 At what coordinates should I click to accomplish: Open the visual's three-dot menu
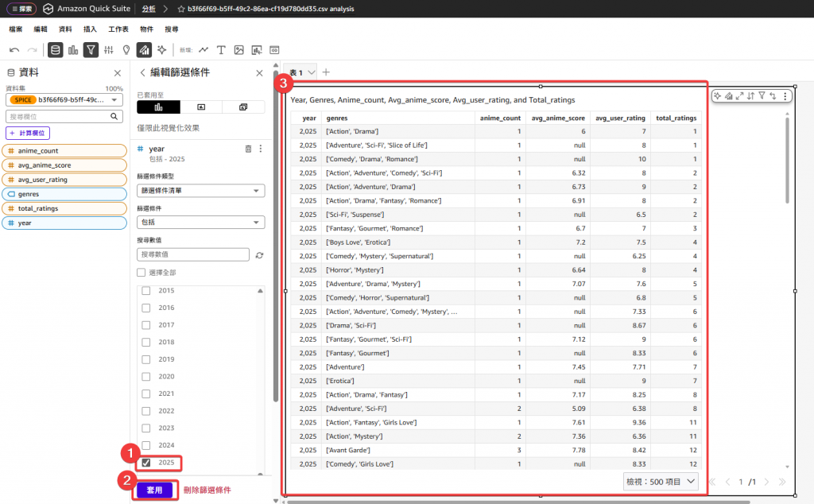(x=785, y=95)
